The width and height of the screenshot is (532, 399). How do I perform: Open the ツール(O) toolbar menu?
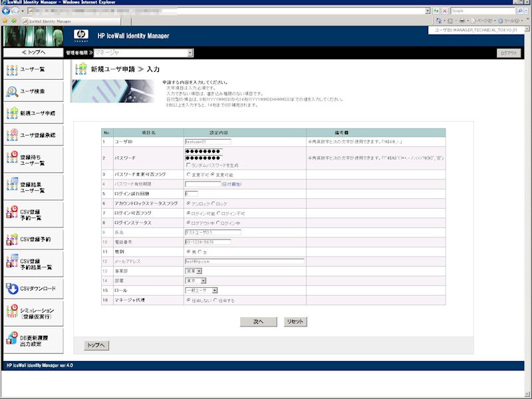pyautogui.click(x=510, y=21)
